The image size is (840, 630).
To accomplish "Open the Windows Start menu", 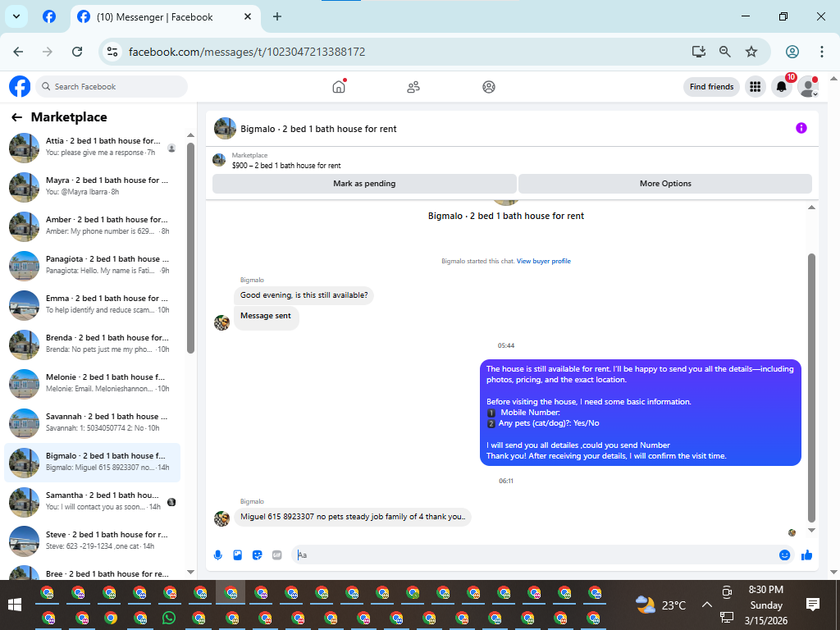I will 15,605.
